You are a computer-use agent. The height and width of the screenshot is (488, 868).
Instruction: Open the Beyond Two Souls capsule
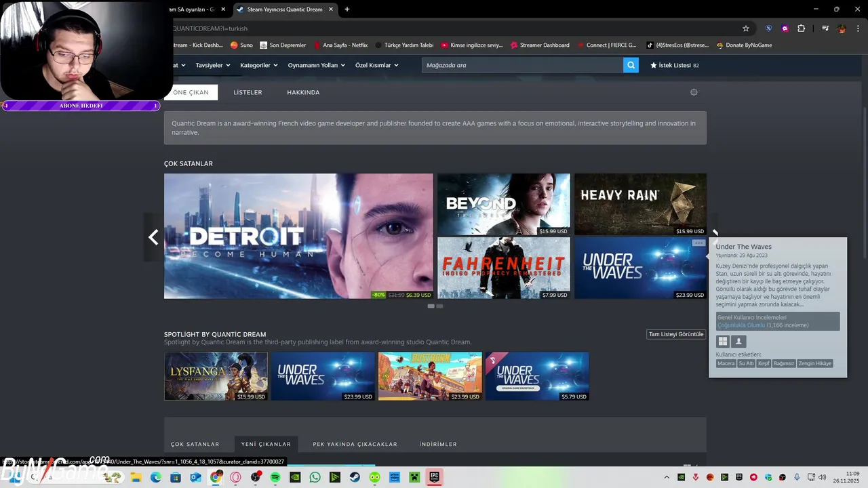point(504,205)
